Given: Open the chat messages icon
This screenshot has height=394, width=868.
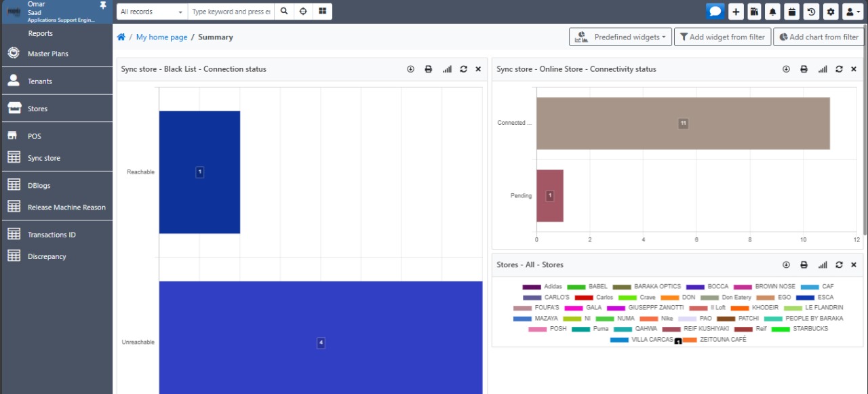Looking at the screenshot, I should 715,12.
